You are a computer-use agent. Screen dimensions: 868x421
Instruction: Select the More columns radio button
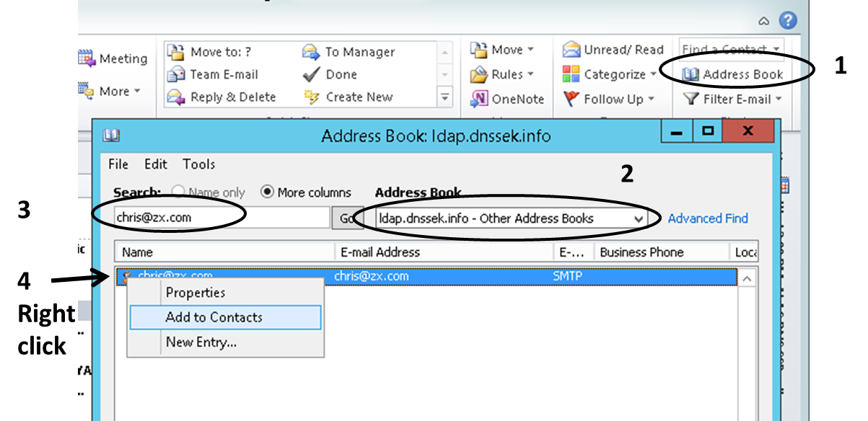(x=267, y=192)
